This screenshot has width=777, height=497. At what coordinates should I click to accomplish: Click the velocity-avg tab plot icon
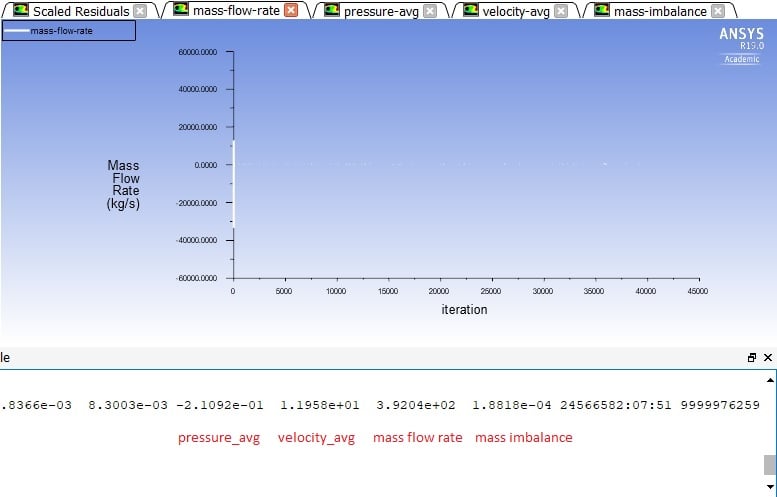(470, 10)
